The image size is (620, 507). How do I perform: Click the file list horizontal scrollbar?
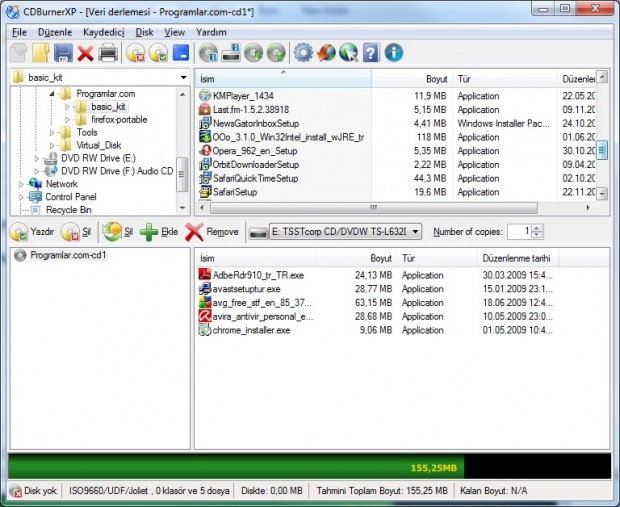tap(373, 208)
